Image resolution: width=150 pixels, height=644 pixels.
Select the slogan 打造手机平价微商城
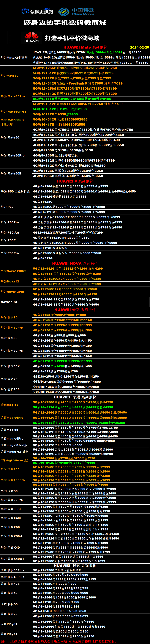72,38
